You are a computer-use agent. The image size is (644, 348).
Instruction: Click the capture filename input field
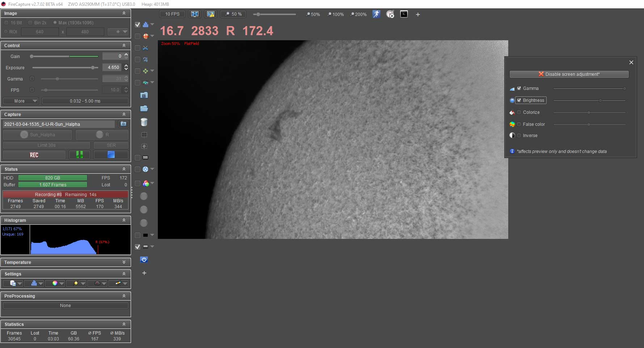pos(59,124)
